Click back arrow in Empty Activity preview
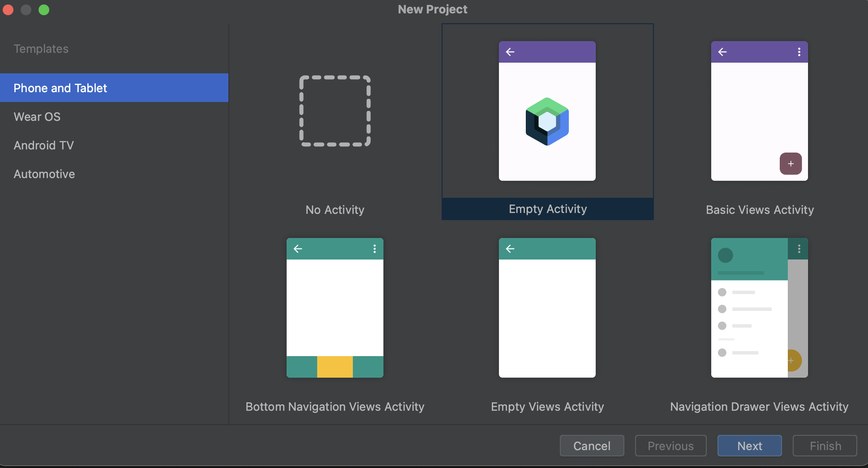The width and height of the screenshot is (868, 468). [510, 52]
